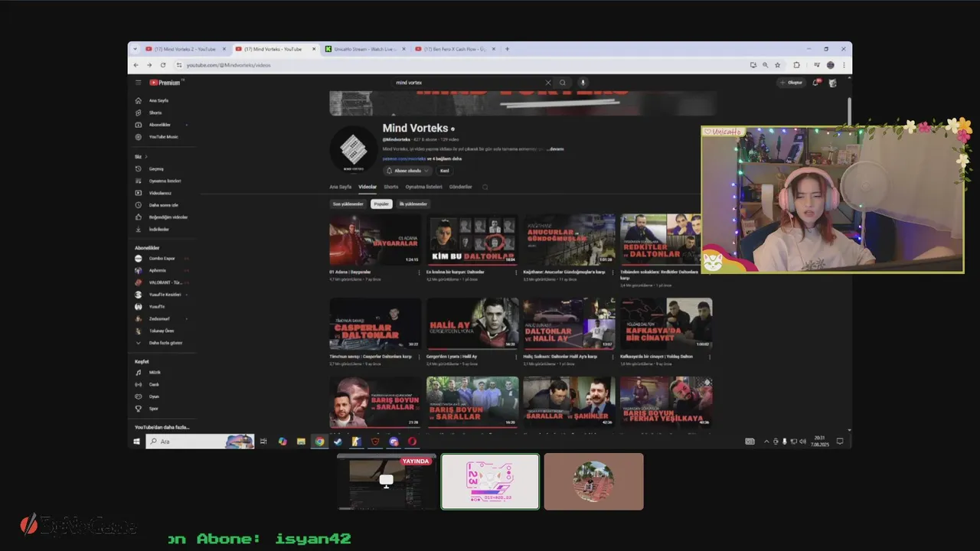Open Oynatma listeleri in the sidebar
The width and height of the screenshot is (980, 551).
coord(165,181)
